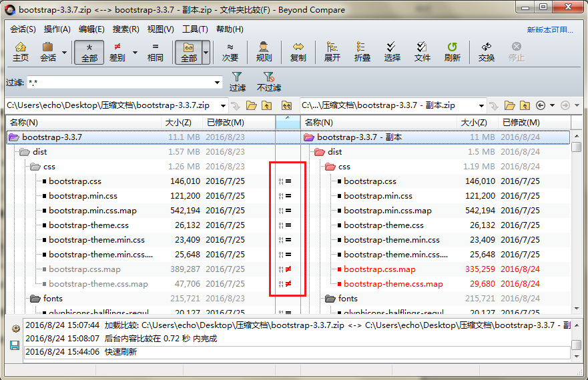Select right red bootstrap.css.map file
588x380 pixels.
380,269
